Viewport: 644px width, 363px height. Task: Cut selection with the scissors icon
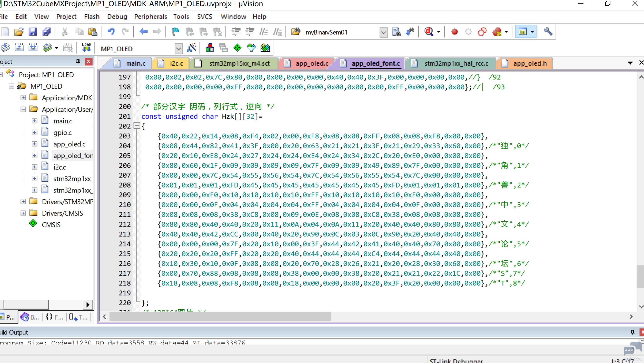coord(65,32)
